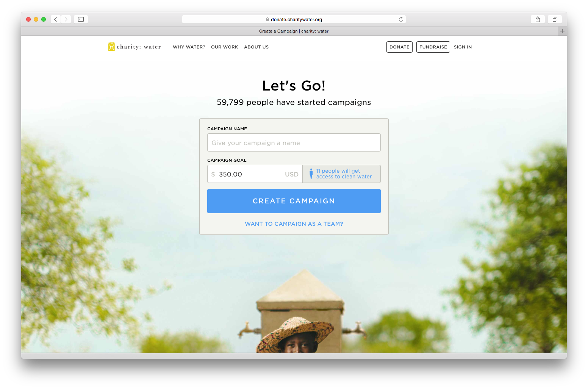Click the charity: water jerry can logo

[111, 47]
